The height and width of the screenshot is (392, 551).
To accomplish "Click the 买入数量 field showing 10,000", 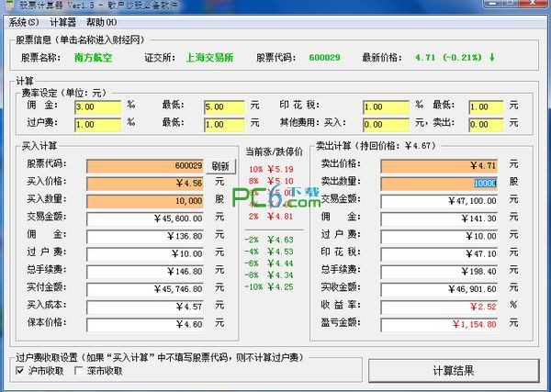I will coord(145,201).
